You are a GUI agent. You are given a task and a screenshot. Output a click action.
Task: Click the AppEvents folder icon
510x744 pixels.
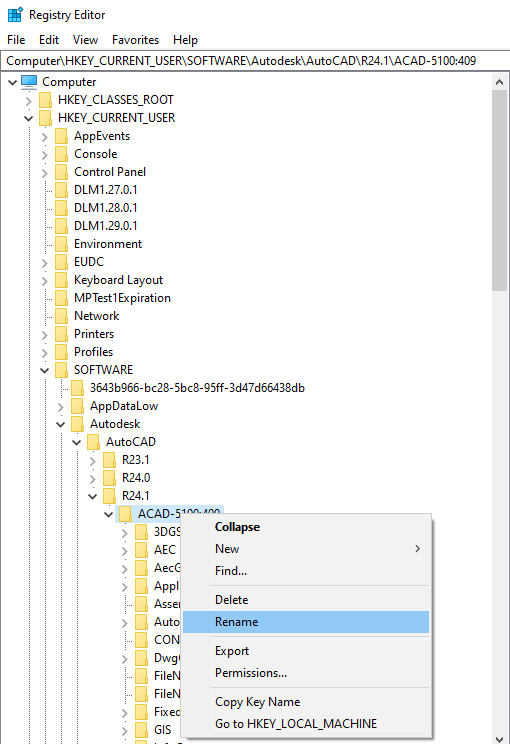61,136
